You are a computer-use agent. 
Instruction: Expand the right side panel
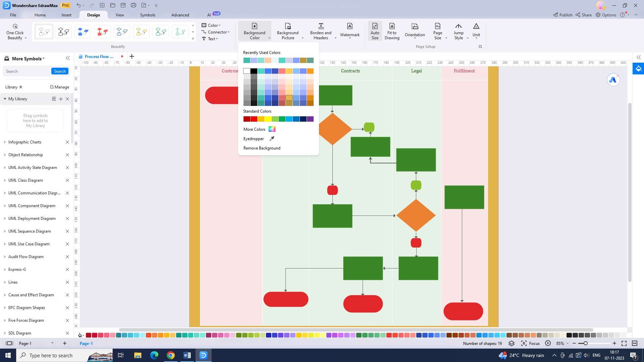(639, 57)
